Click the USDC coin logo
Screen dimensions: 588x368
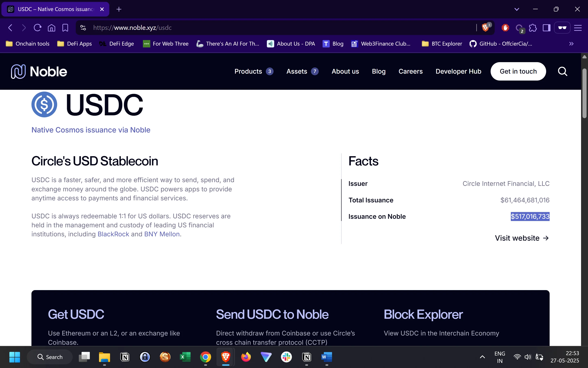tap(44, 104)
